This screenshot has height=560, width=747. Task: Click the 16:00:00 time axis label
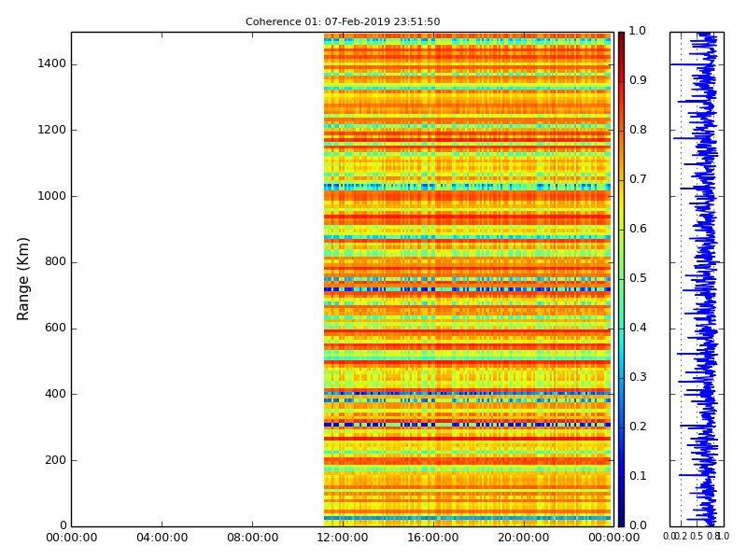pyautogui.click(x=433, y=539)
